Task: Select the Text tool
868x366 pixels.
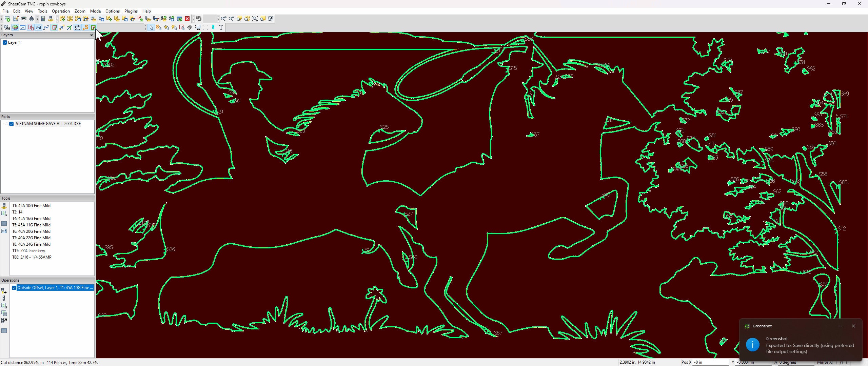Action: 221,27
